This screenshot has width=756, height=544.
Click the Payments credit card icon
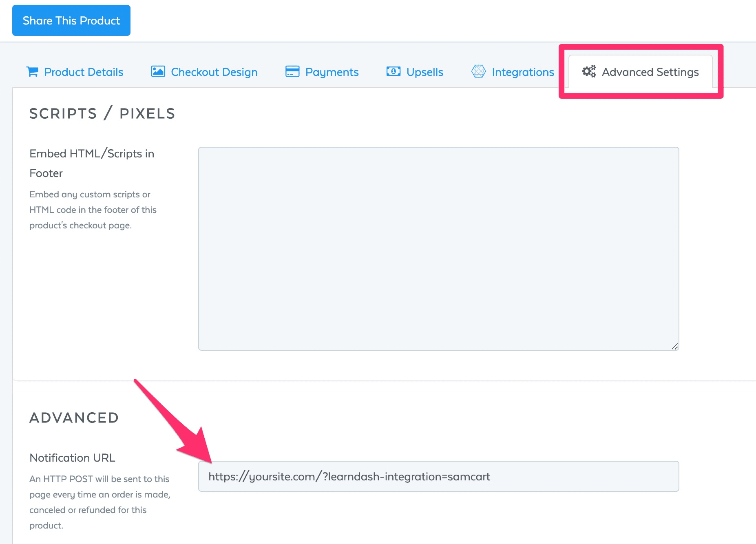[x=292, y=71]
